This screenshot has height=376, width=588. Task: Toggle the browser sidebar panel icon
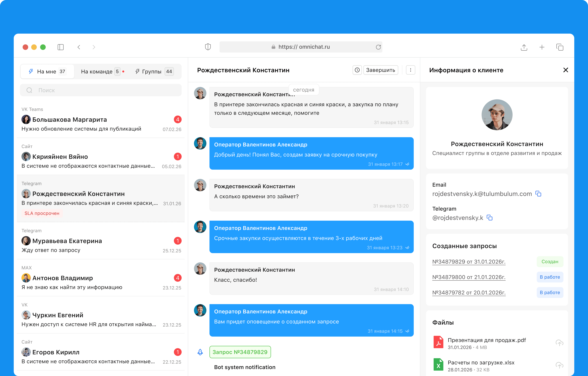click(x=61, y=47)
